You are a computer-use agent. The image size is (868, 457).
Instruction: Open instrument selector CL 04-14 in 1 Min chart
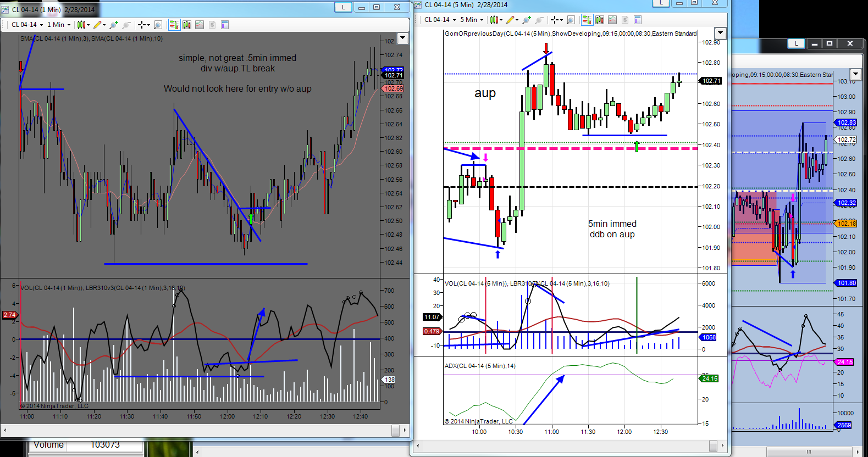[26, 25]
